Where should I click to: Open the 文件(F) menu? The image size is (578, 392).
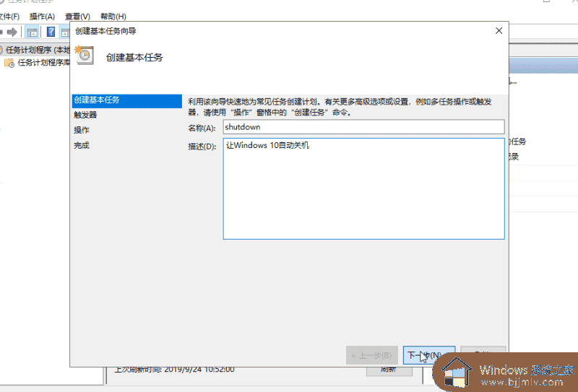9,17
